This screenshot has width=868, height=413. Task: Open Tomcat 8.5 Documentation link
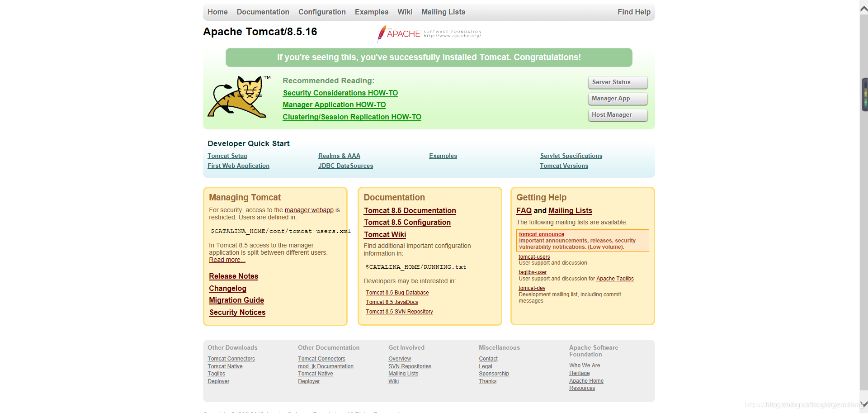tap(410, 211)
